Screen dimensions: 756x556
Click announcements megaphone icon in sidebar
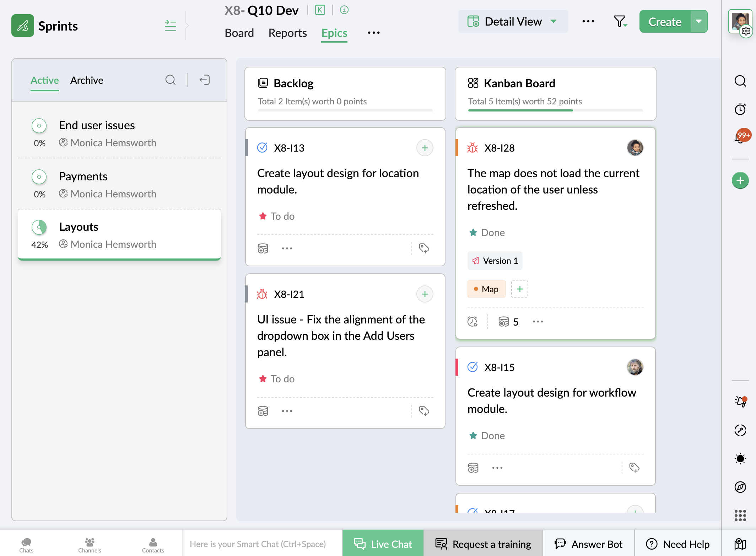point(740,402)
